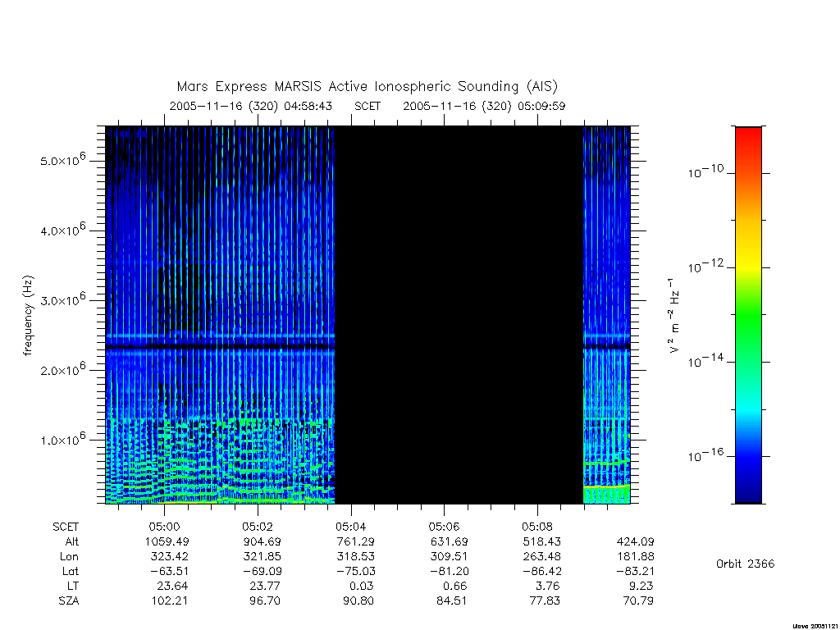Click local time value 23.64
Screen dimensions: 840x630
(x=172, y=586)
